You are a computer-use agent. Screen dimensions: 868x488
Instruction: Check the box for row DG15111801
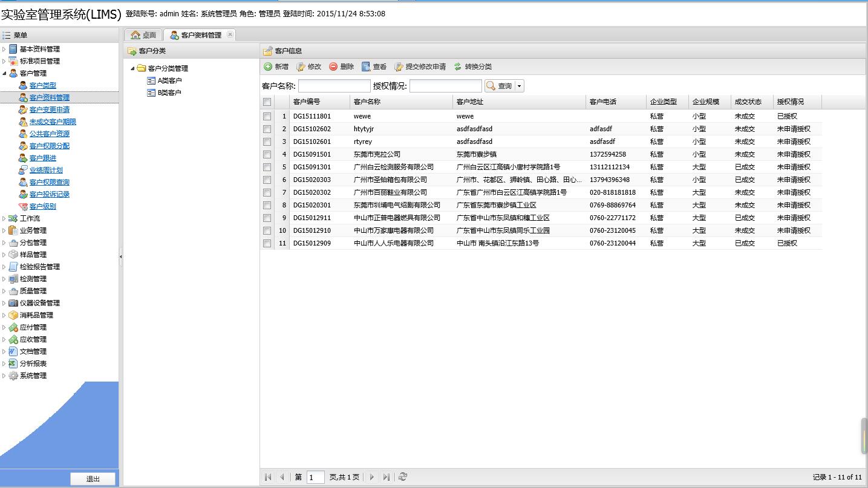pos(267,116)
